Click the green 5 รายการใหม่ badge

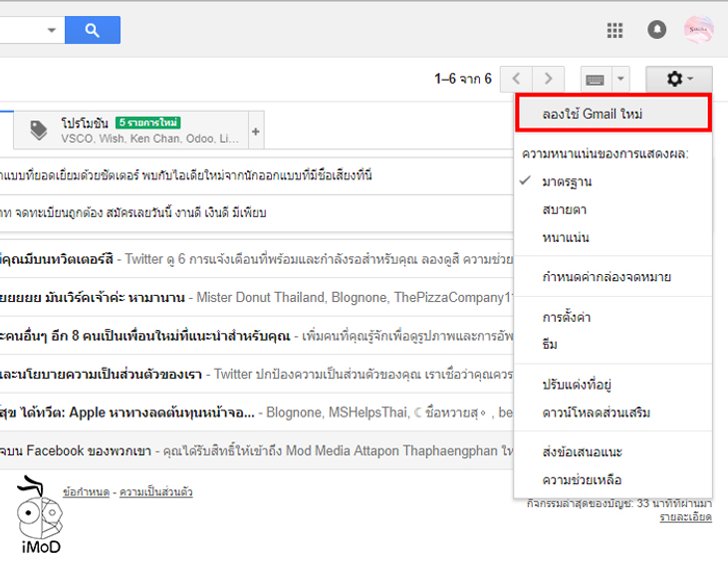tap(148, 123)
